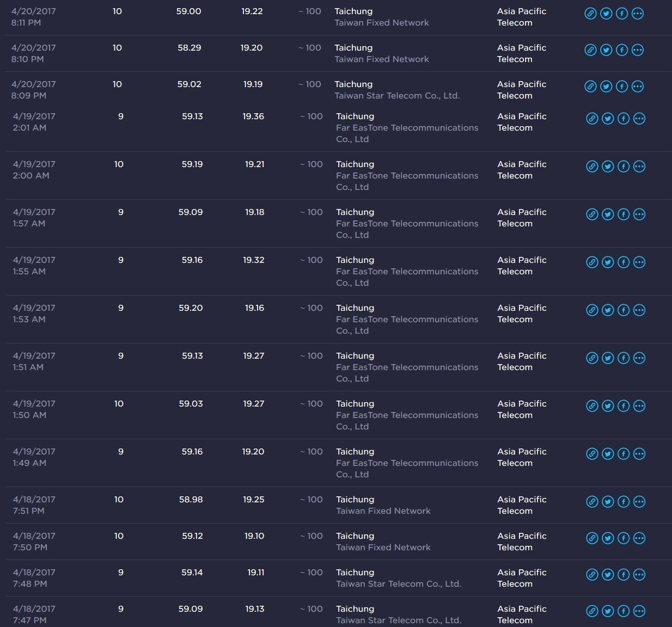Open more options for 2:00 AM result
This screenshot has width=672, height=627.
[x=639, y=167]
